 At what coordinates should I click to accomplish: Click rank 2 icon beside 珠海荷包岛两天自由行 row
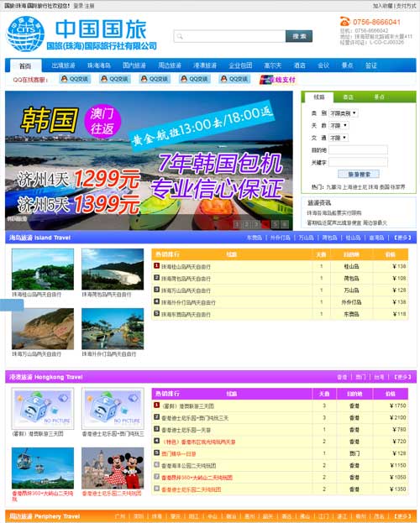pyautogui.click(x=156, y=278)
